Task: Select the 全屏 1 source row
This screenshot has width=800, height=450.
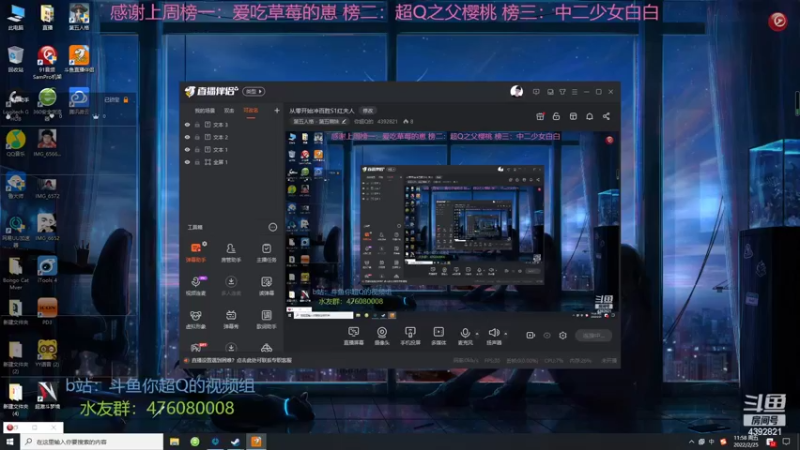Action: pyautogui.click(x=232, y=162)
